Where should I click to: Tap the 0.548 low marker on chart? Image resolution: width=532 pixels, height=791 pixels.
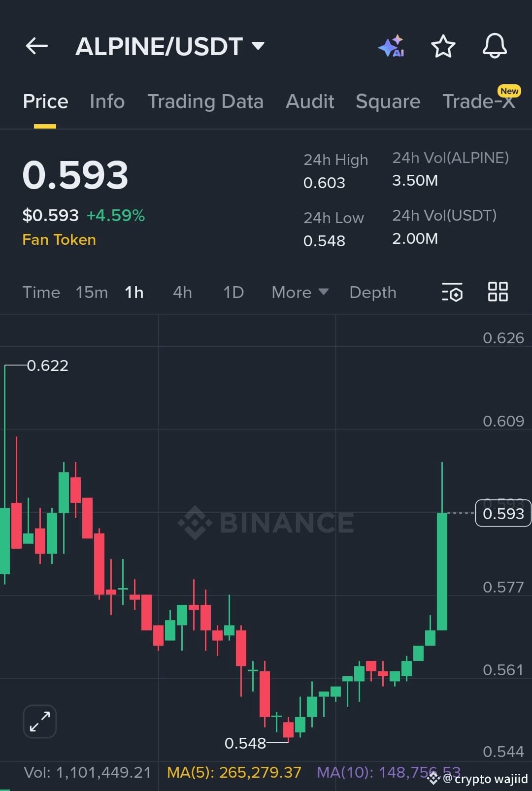coord(245,743)
